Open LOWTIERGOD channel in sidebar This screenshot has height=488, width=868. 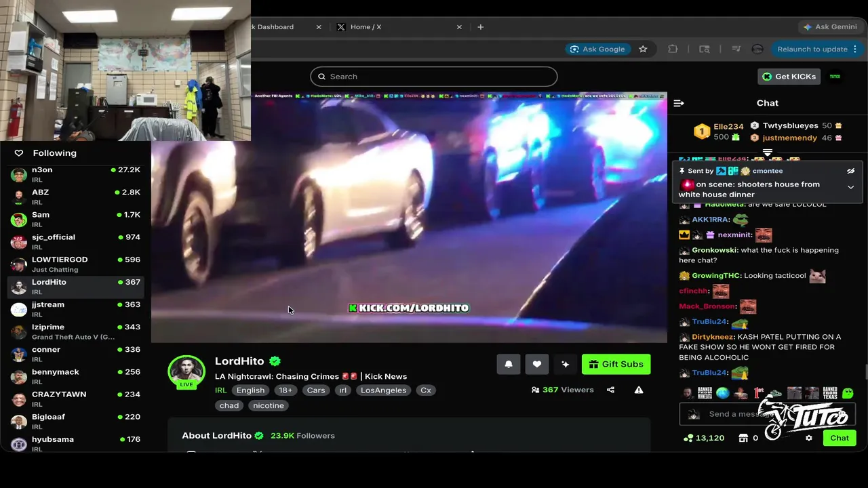(75, 264)
